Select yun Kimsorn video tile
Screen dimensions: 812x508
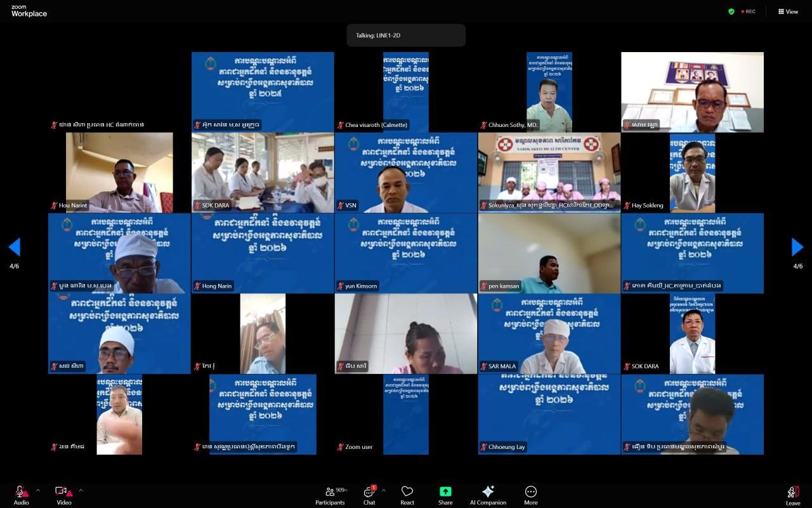(406, 253)
